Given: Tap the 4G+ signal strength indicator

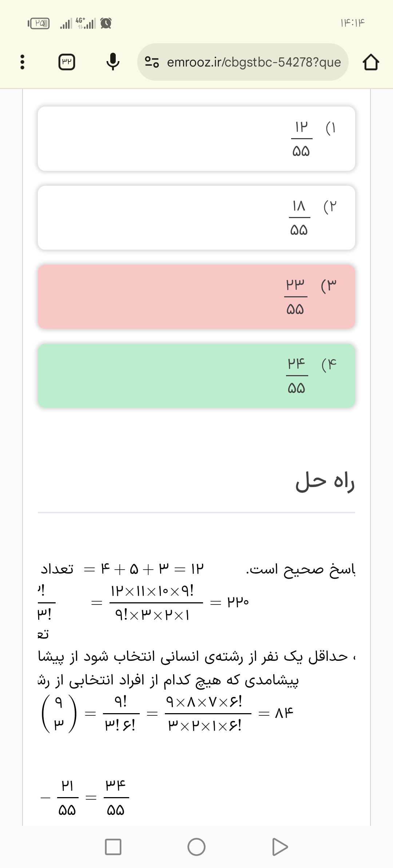Looking at the screenshot, I should [86, 24].
